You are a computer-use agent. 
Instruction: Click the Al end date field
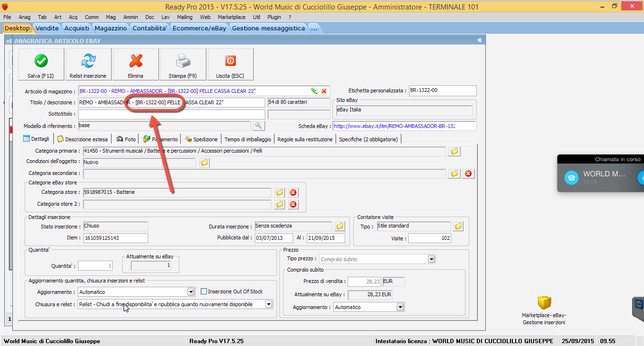tap(326, 238)
